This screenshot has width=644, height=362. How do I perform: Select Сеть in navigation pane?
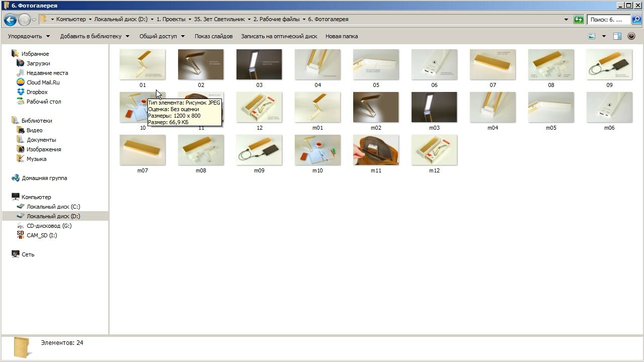pyautogui.click(x=28, y=254)
